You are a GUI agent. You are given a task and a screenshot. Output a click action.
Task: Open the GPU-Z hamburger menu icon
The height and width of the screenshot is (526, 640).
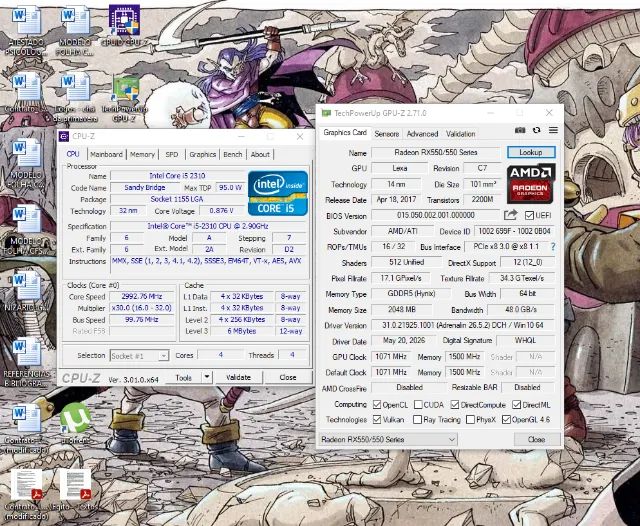coord(553,130)
